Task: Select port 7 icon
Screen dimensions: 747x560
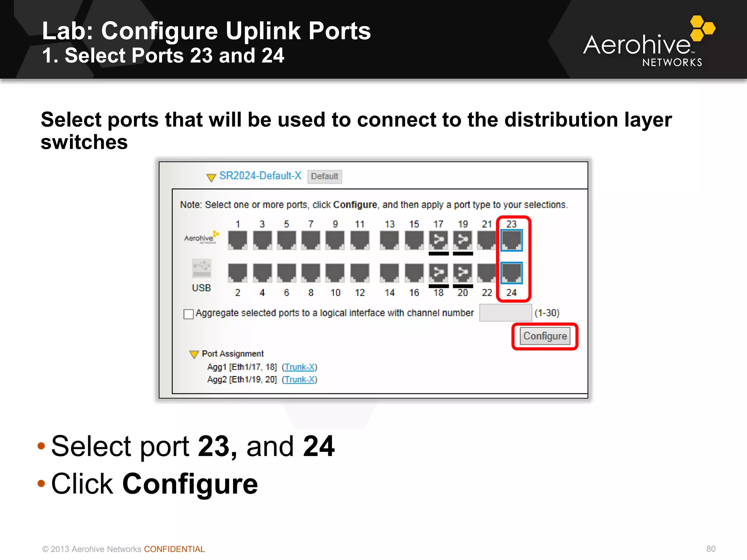Action: tap(311, 240)
